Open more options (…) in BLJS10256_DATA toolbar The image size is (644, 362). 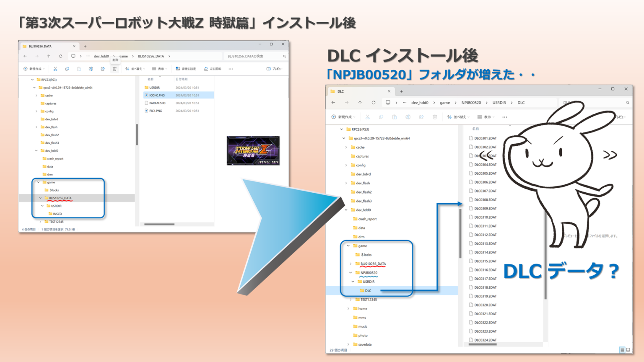coord(231,69)
